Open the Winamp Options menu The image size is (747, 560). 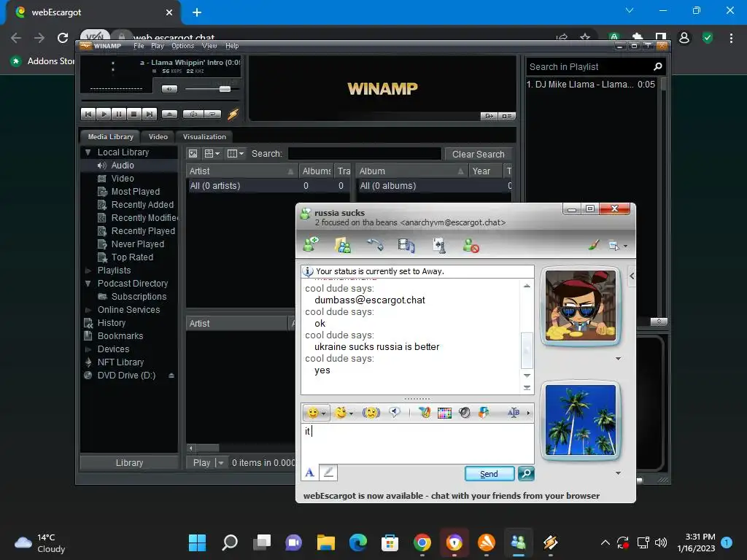(183, 46)
